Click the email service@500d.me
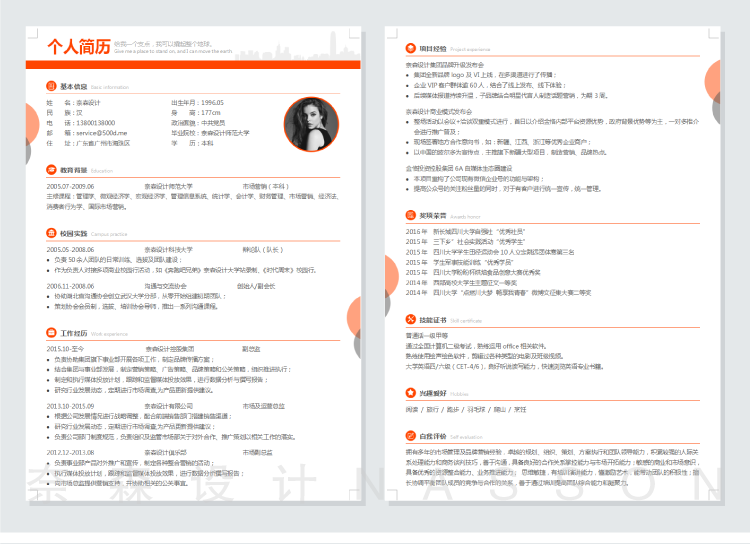 (102, 133)
